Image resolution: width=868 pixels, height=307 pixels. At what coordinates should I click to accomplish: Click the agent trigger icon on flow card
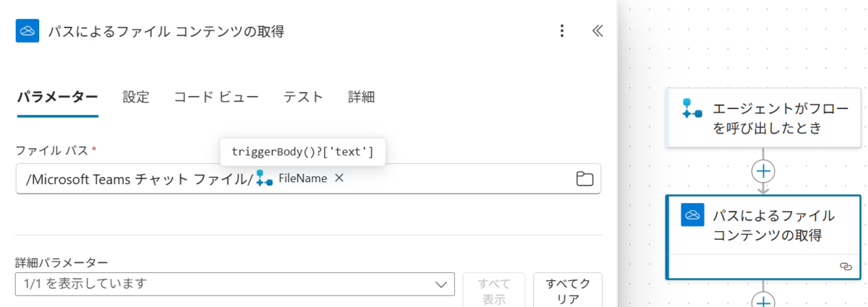pos(692,109)
